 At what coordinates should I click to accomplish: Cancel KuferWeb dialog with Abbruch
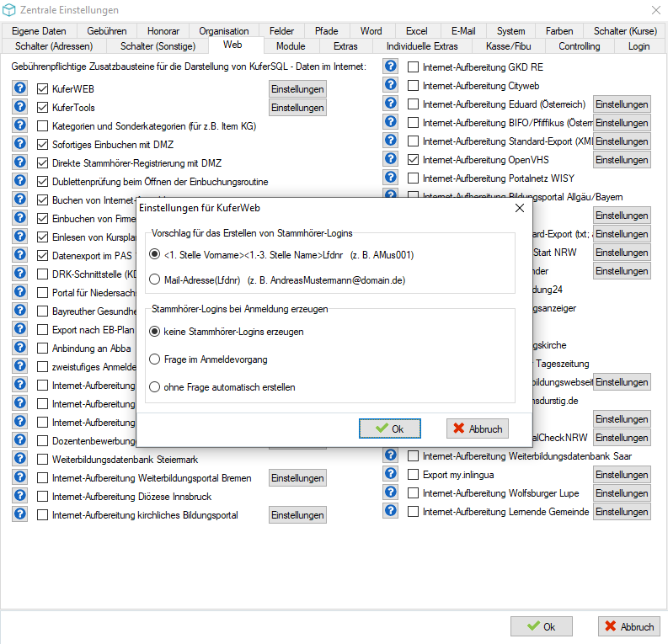point(478,428)
